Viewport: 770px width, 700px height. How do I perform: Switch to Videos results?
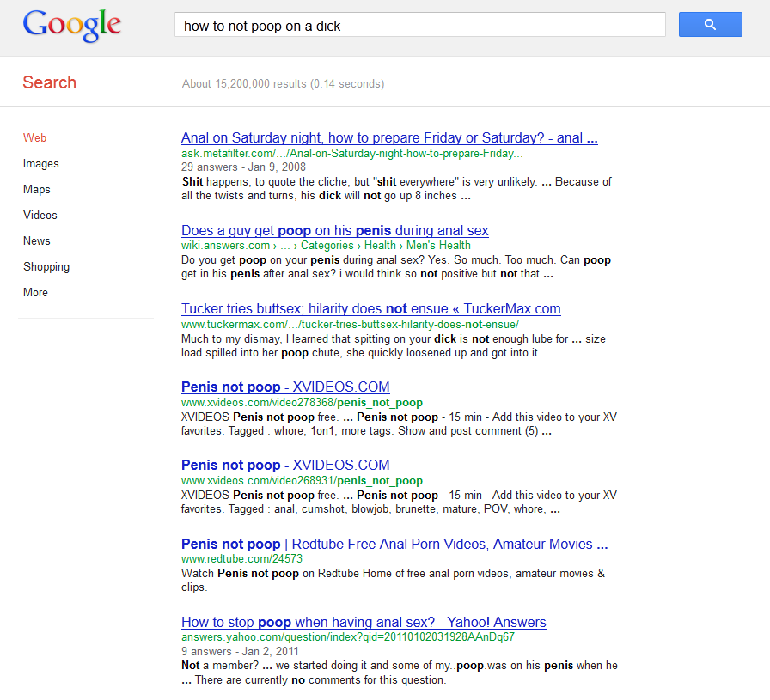tap(40, 215)
